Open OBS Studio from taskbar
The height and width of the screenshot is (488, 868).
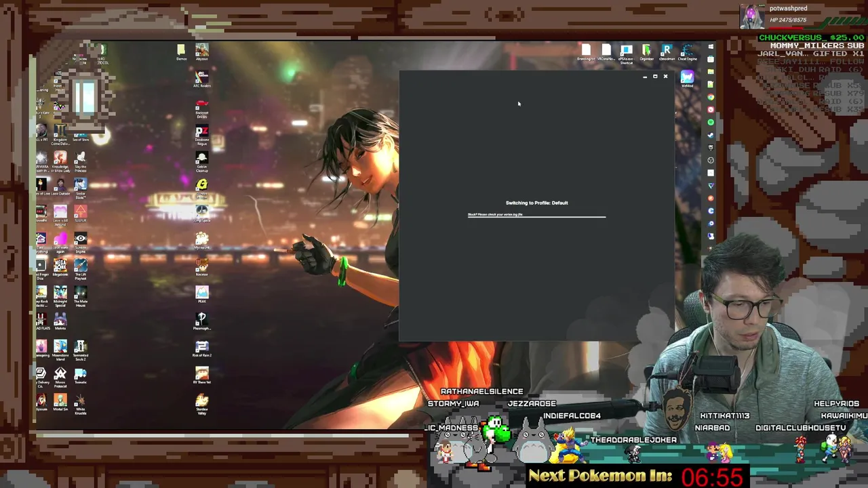[x=711, y=160]
